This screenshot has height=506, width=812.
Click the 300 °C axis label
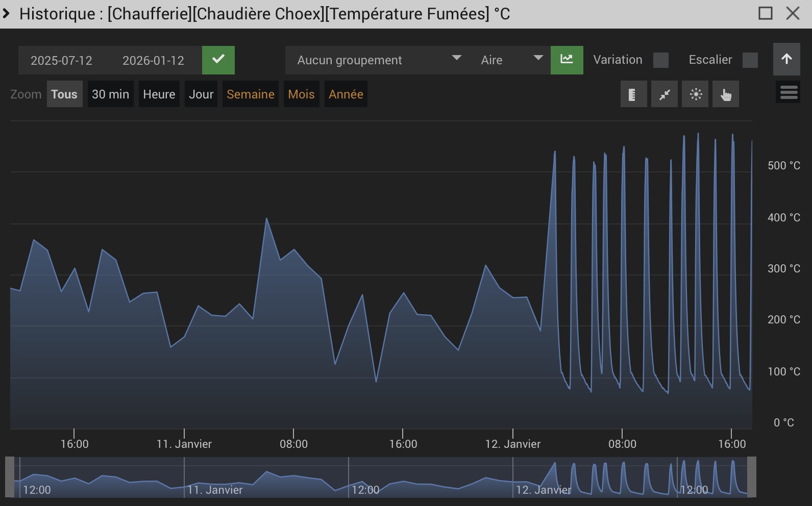coord(784,268)
